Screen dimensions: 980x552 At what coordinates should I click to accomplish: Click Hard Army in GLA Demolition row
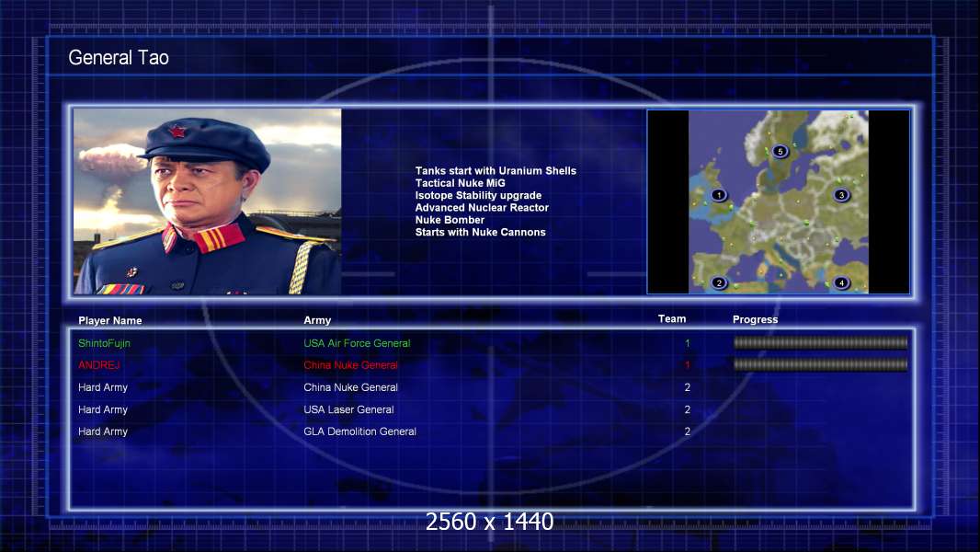103,431
